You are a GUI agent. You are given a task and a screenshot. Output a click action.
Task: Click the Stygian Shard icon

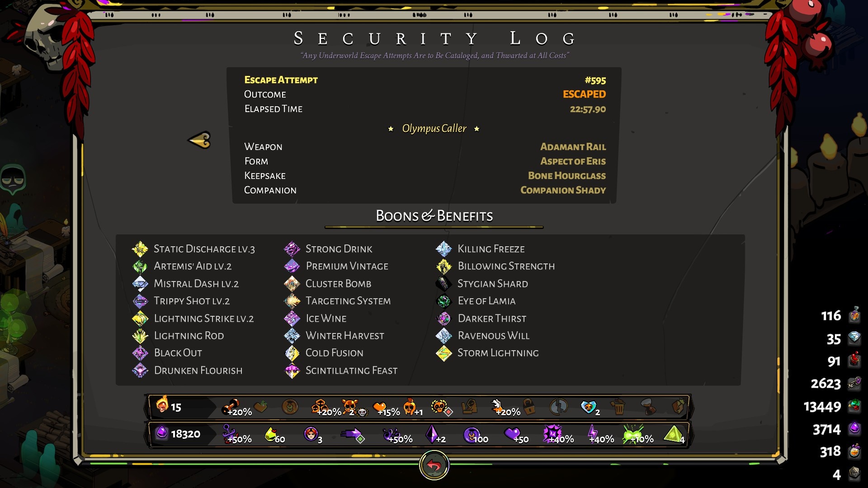click(x=444, y=284)
